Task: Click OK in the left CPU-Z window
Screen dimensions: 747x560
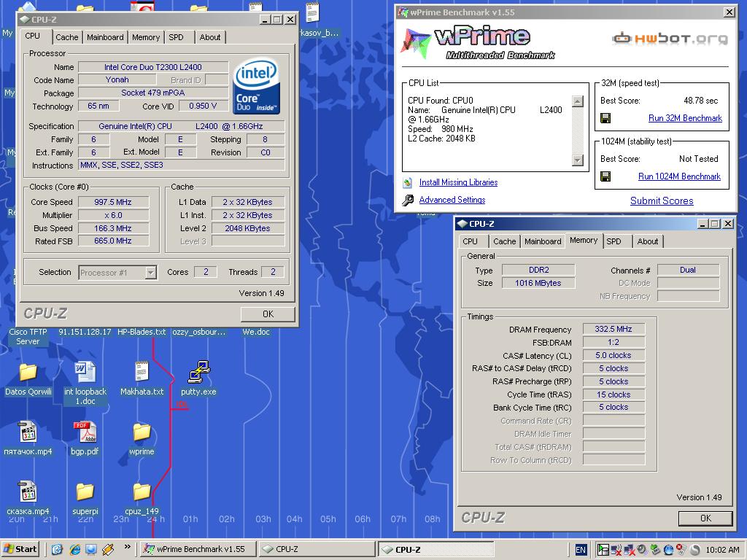Action: pos(268,314)
